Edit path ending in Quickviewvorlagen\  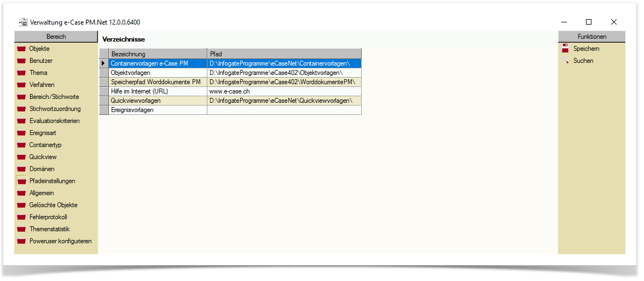tap(284, 101)
